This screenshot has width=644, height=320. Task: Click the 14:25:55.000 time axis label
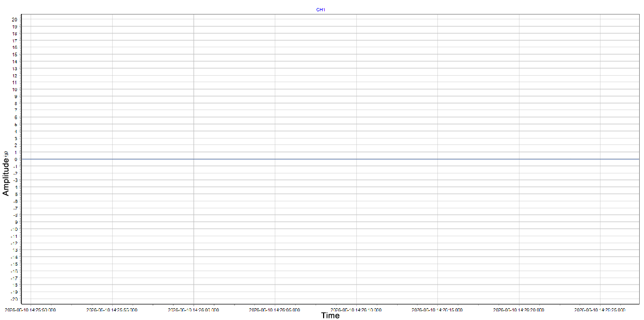pos(112,310)
